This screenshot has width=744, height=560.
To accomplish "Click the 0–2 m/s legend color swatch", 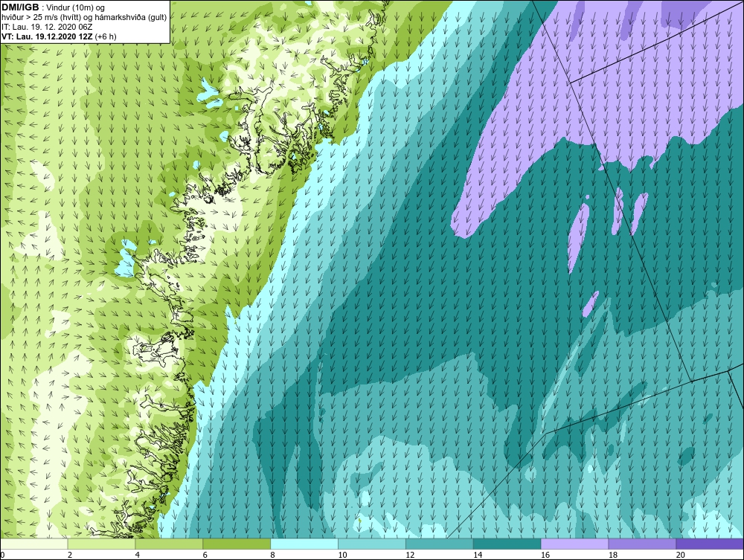I will pos(34,544).
